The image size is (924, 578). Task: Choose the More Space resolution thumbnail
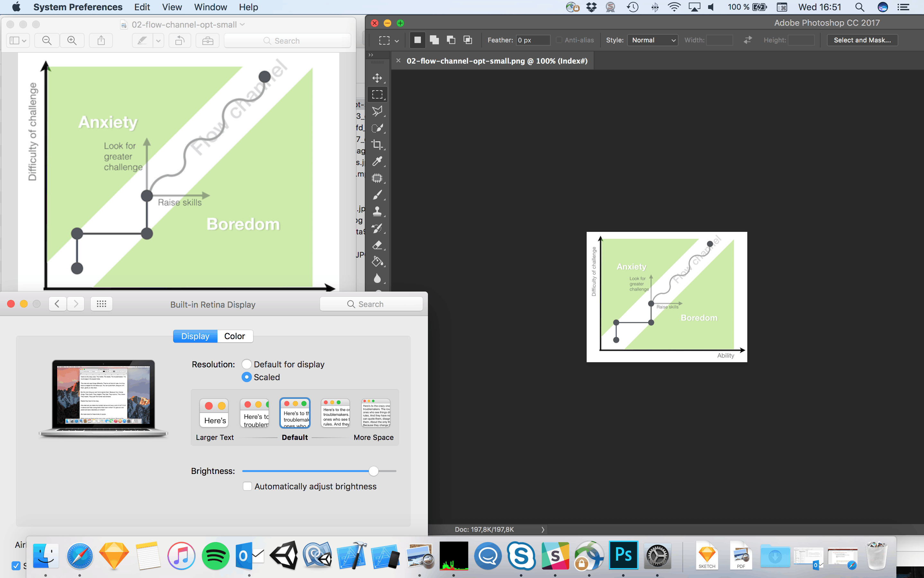[x=376, y=413]
